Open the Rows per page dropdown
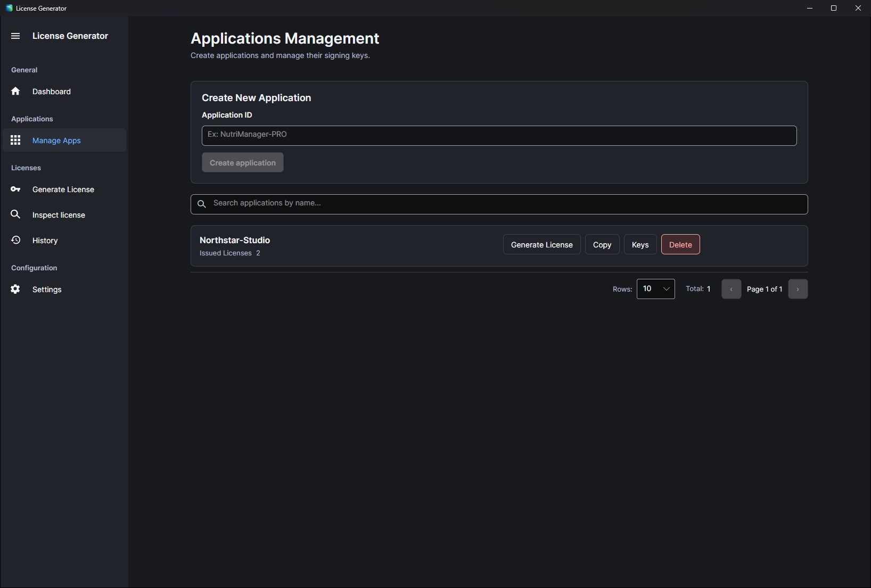This screenshot has height=588, width=871. 655,288
